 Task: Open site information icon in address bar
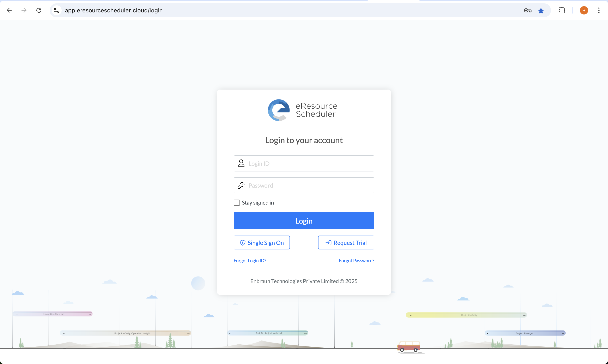coord(57,10)
